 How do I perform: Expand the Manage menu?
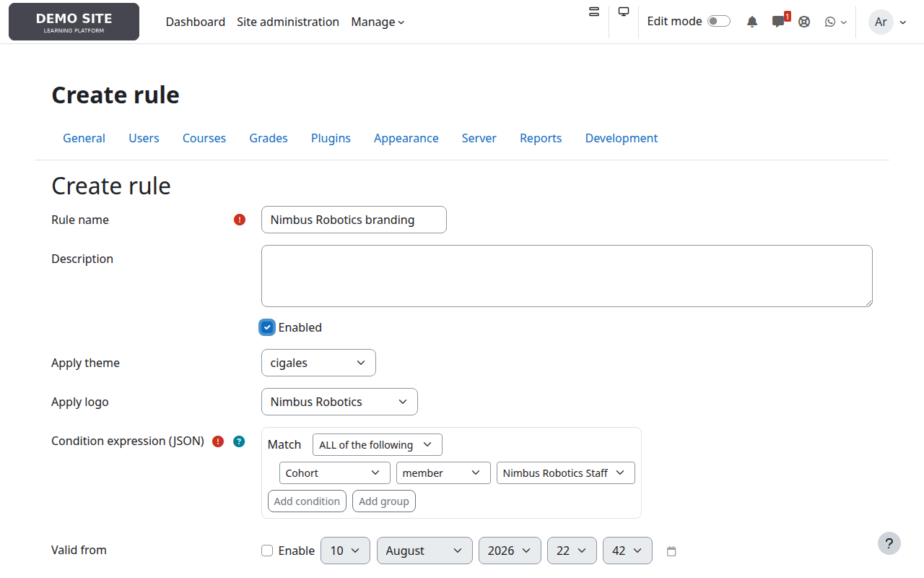(x=378, y=22)
